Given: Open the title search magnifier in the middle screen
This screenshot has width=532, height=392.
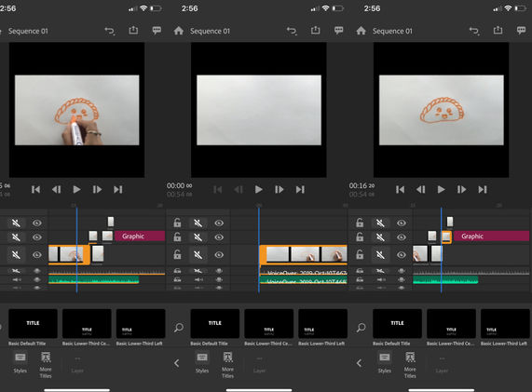Looking at the screenshot, I should (x=179, y=327).
